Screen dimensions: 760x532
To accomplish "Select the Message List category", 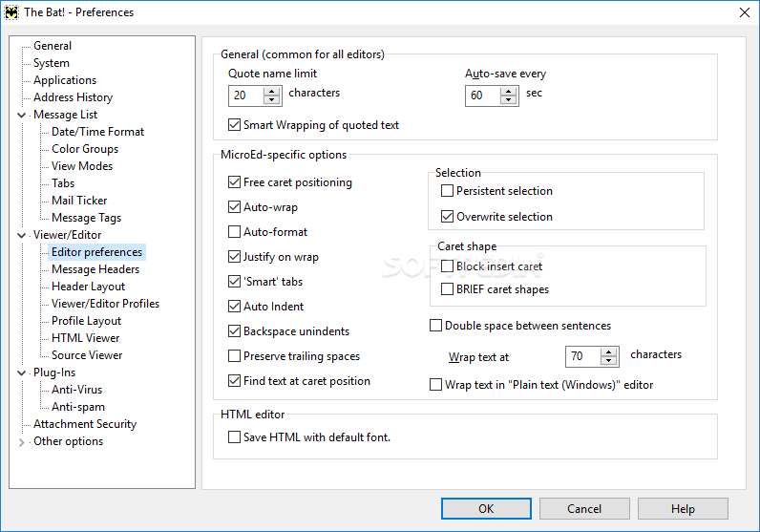I will (x=66, y=115).
